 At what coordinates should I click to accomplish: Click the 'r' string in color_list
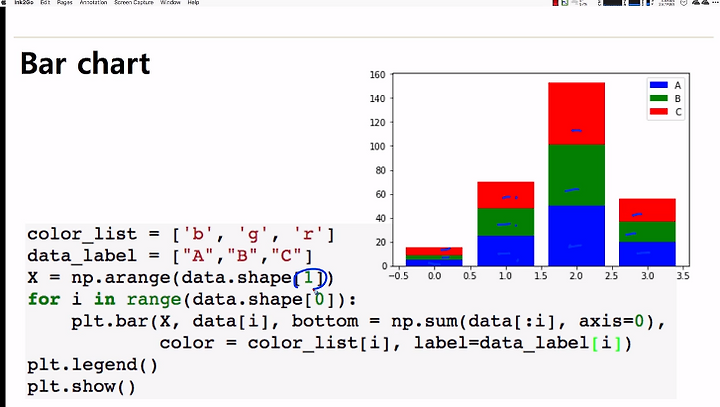click(308, 234)
